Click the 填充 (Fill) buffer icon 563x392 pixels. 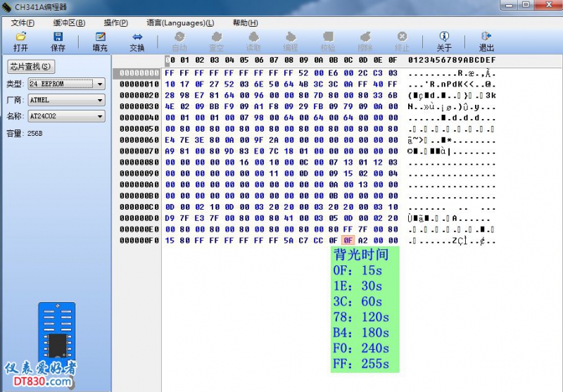pyautogui.click(x=100, y=37)
